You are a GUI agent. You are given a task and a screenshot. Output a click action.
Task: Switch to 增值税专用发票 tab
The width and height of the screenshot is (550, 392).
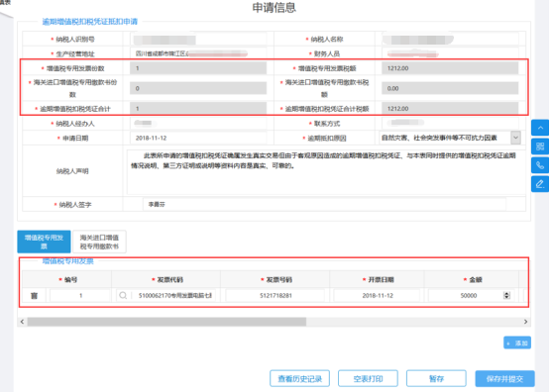(x=44, y=242)
